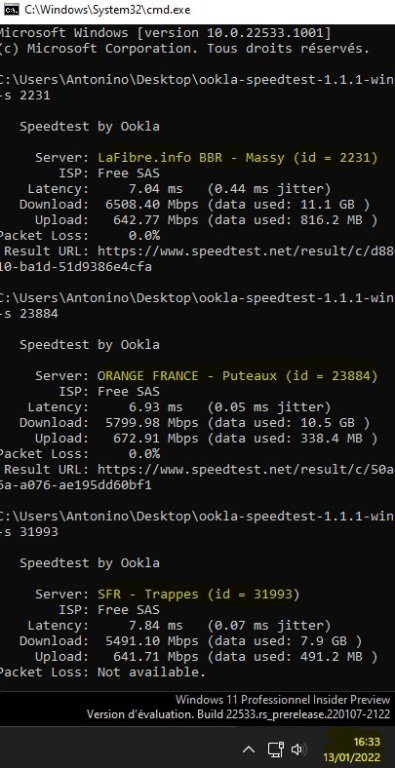Viewport: 395px width, 768px height.
Task: Click the 6508.40 Mbps download value
Action: coord(151,205)
